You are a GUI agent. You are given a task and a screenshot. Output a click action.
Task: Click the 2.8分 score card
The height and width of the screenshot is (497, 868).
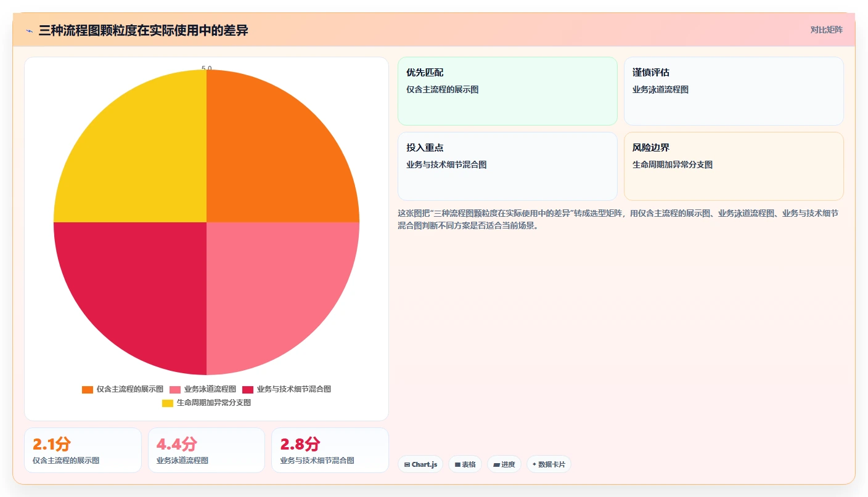pyautogui.click(x=330, y=450)
